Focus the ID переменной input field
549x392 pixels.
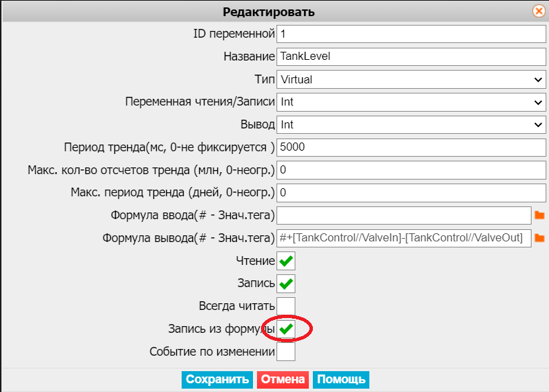pos(411,34)
